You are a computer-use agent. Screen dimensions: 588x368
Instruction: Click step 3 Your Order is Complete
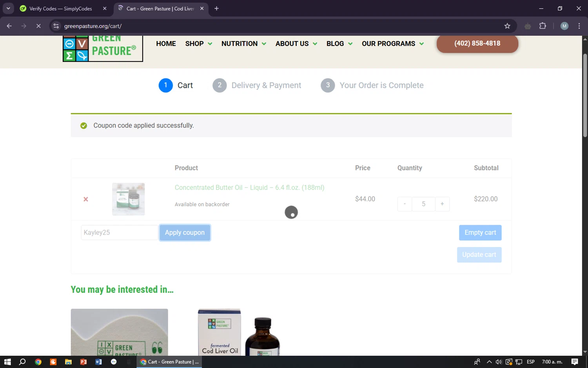pyautogui.click(x=372, y=85)
